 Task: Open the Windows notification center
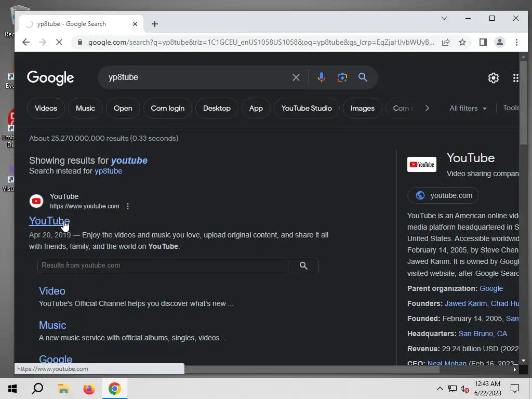[x=515, y=389]
